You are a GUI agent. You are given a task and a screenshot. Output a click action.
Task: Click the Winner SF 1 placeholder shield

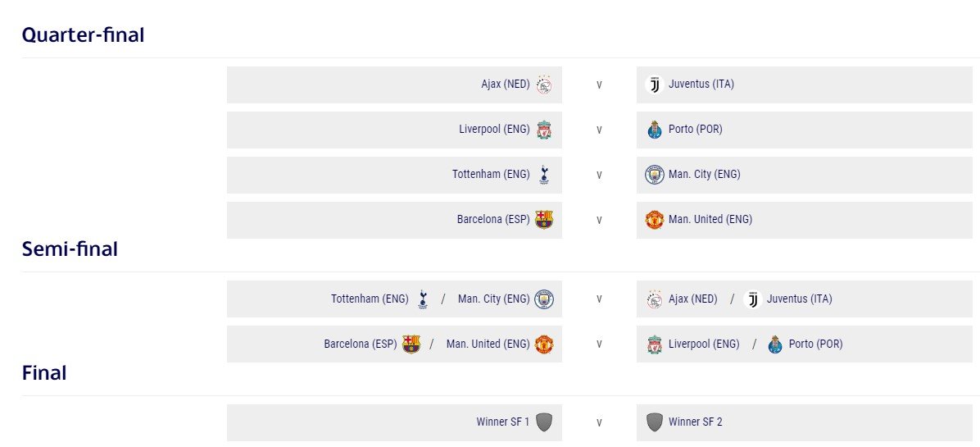pos(544,422)
